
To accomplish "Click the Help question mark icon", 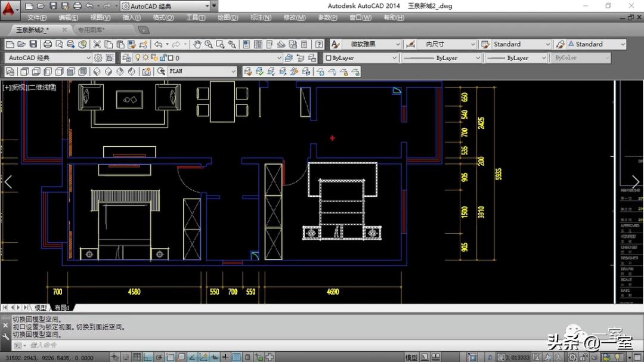I will click(319, 44).
